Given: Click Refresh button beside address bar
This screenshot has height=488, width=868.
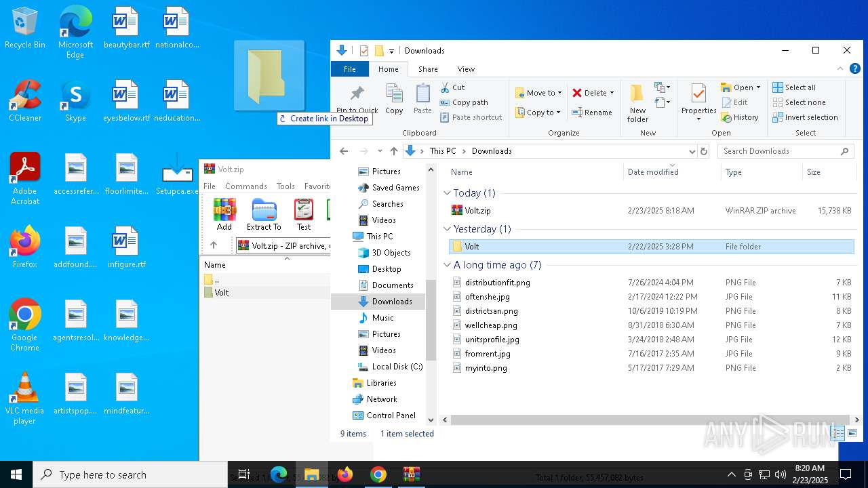Looking at the screenshot, I should click(704, 151).
